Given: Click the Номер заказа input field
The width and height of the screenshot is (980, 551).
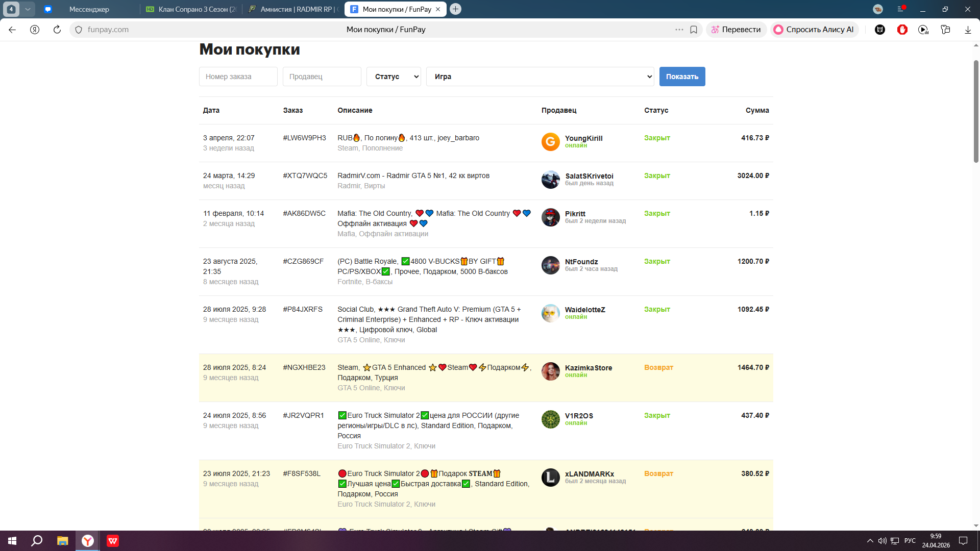Looking at the screenshot, I should coord(238,77).
